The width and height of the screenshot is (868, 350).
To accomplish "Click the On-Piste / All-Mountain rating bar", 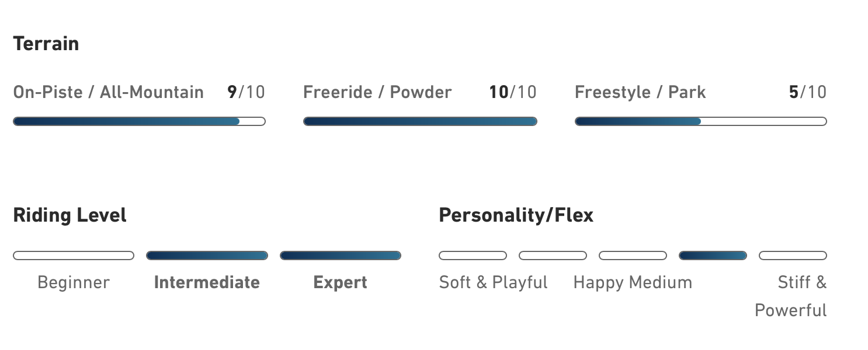I will pos(139,121).
